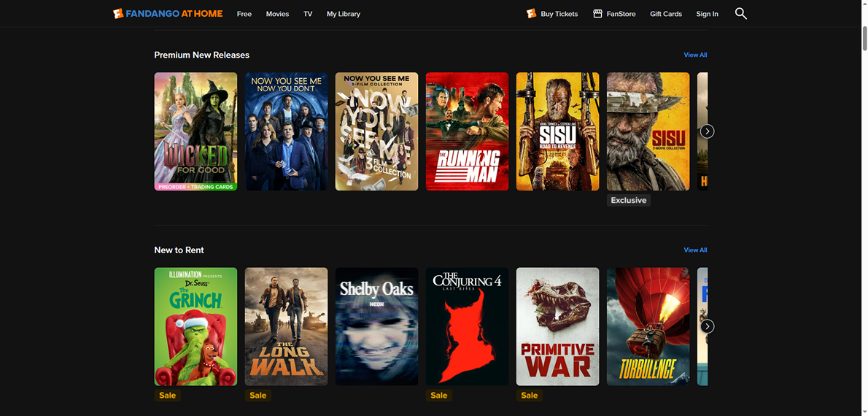Click the Buy Tickets link text
Image resolution: width=868 pixels, height=416 pixels.
tap(559, 14)
